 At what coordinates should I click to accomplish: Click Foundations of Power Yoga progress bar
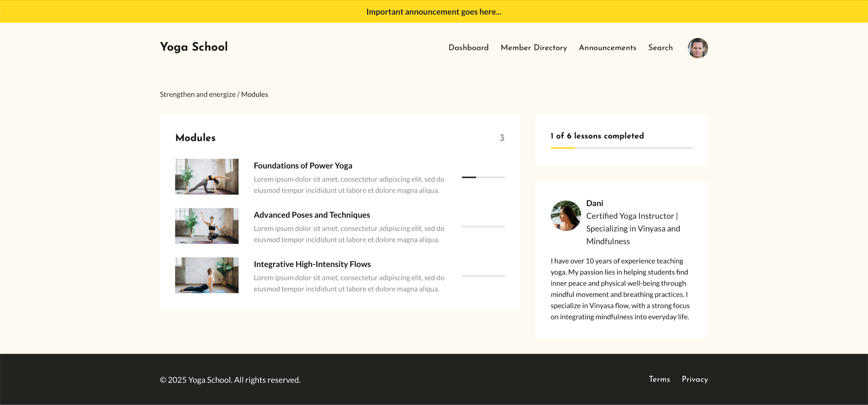483,177
